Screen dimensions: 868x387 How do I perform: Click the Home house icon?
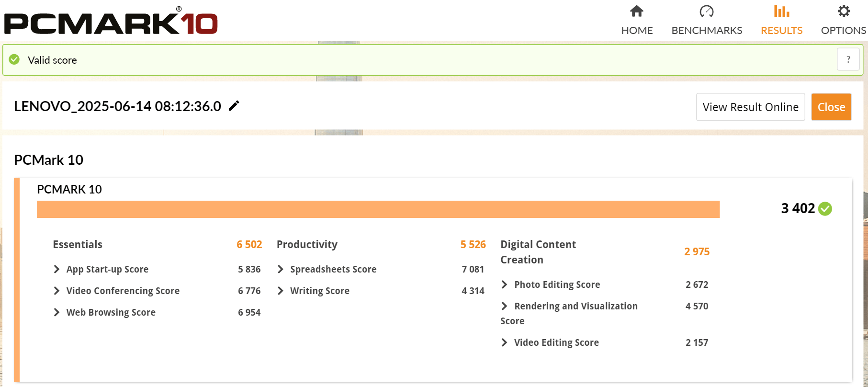637,11
